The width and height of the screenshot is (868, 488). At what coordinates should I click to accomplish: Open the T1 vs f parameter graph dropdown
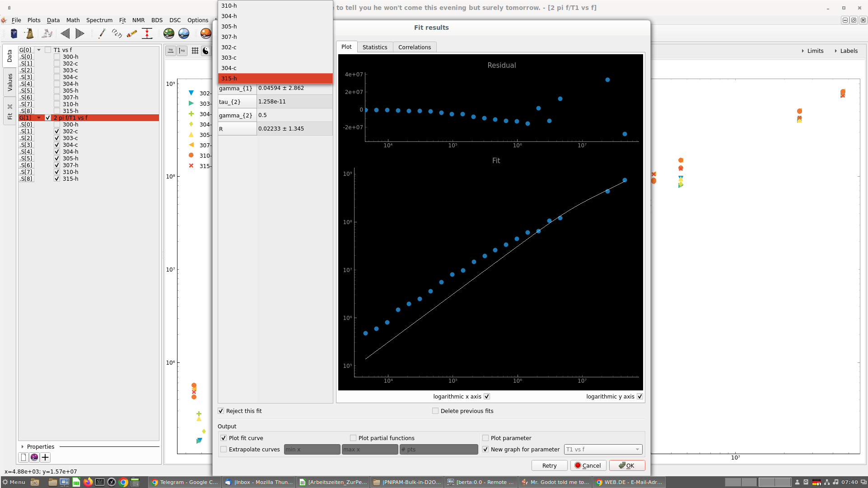tap(603, 449)
